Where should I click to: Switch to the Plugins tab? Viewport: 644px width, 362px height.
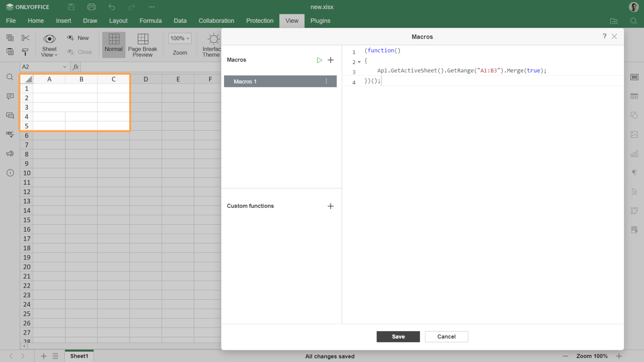pos(320,21)
